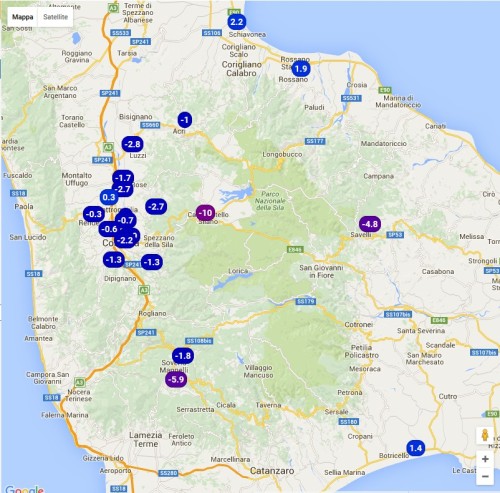Click the Rogliano town label
This screenshot has height=493, width=500.
point(152,313)
